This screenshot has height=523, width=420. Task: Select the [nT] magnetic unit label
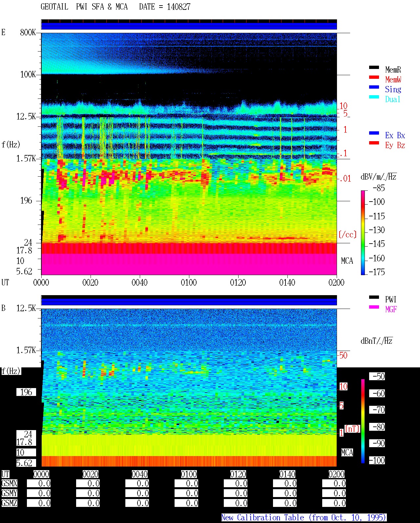pyautogui.click(x=352, y=429)
